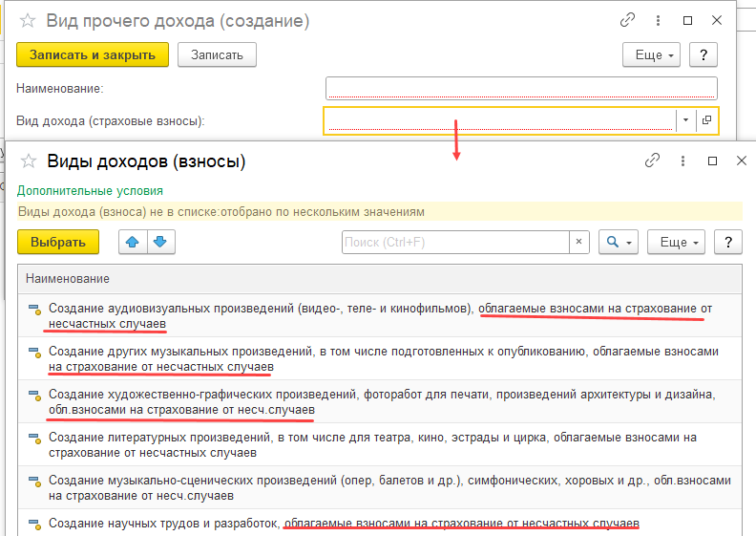756x536 pixels.
Task: Click the 'Поиск (Ctrl+F)' search field
Action: [x=455, y=242]
